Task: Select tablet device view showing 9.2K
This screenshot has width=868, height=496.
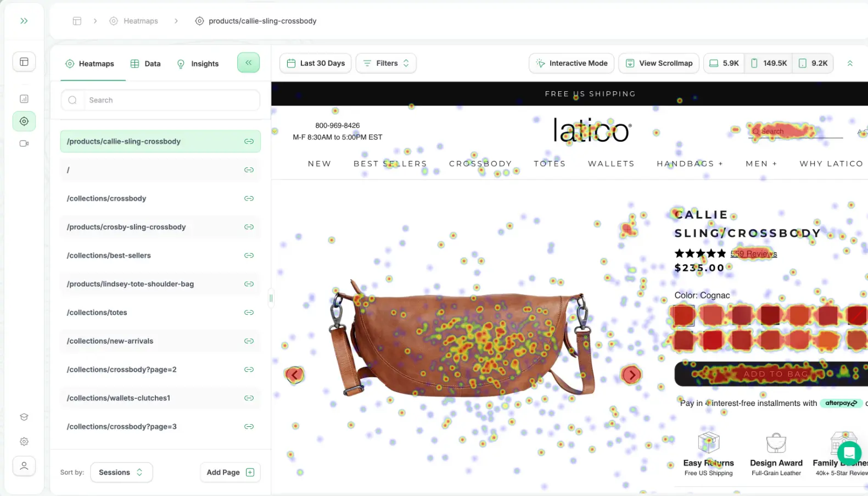Action: 813,63
